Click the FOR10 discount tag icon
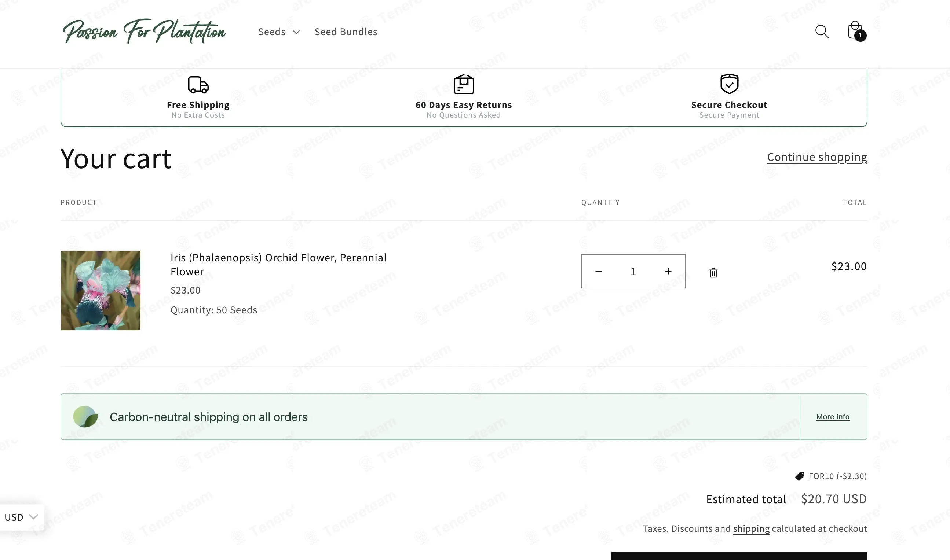Image resolution: width=950 pixels, height=560 pixels. (799, 476)
